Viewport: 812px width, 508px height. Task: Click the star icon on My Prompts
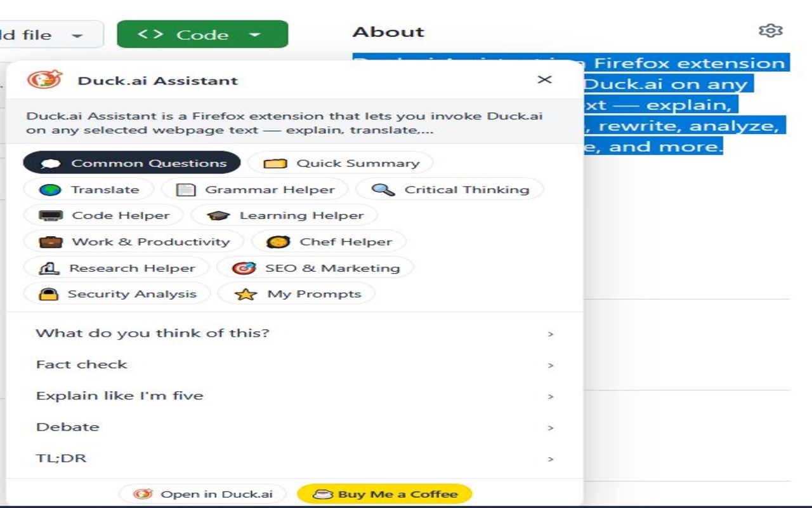246,294
